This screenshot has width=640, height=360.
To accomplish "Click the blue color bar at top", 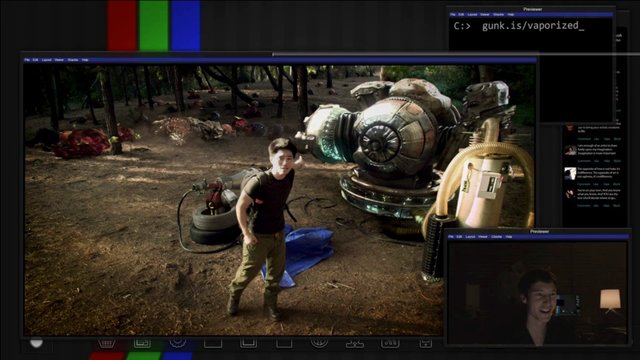I will 186,25.
